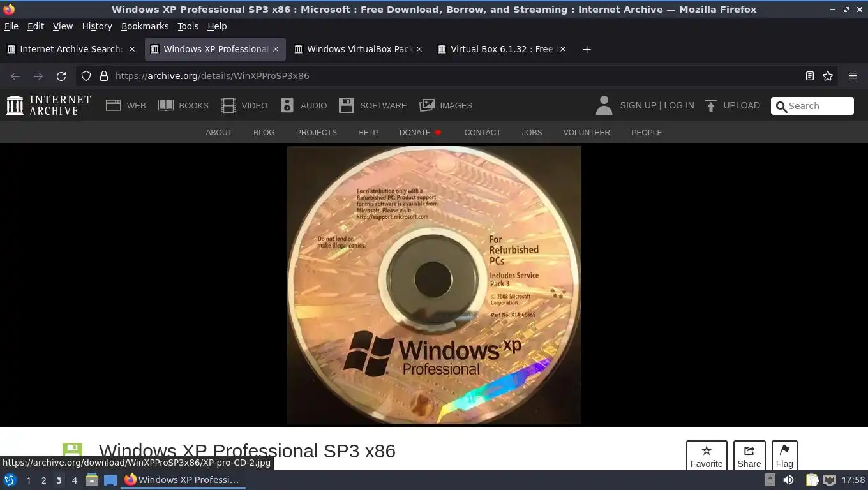Switch to workspace 4 in taskbar
The image size is (868, 490).
point(74,480)
